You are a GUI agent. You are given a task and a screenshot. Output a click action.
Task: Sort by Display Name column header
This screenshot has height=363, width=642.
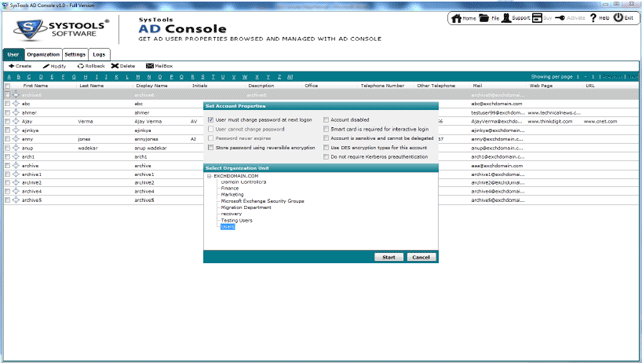151,86
